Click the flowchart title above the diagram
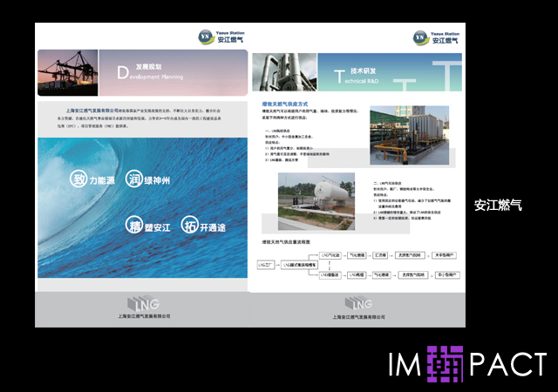The width and height of the screenshot is (558, 392). 286,242
